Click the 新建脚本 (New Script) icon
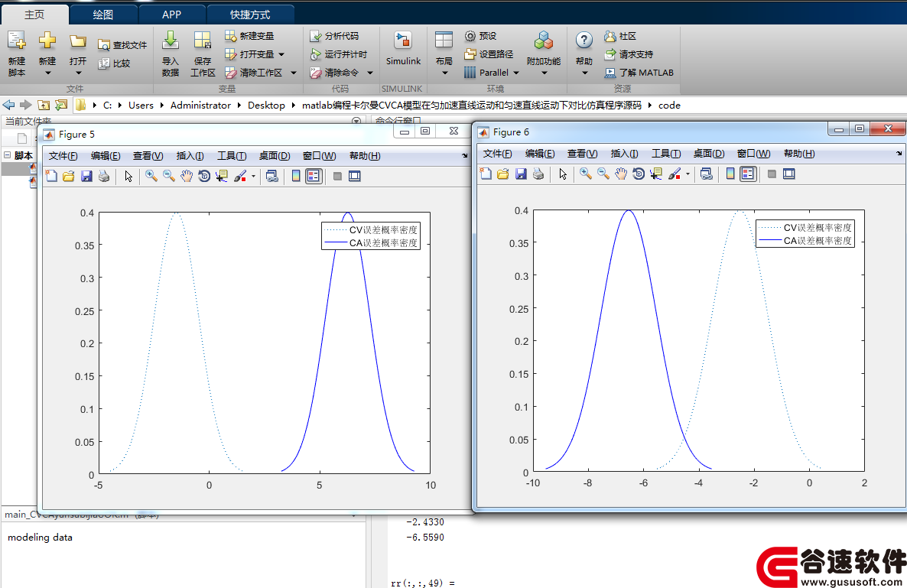 pyautogui.click(x=16, y=41)
